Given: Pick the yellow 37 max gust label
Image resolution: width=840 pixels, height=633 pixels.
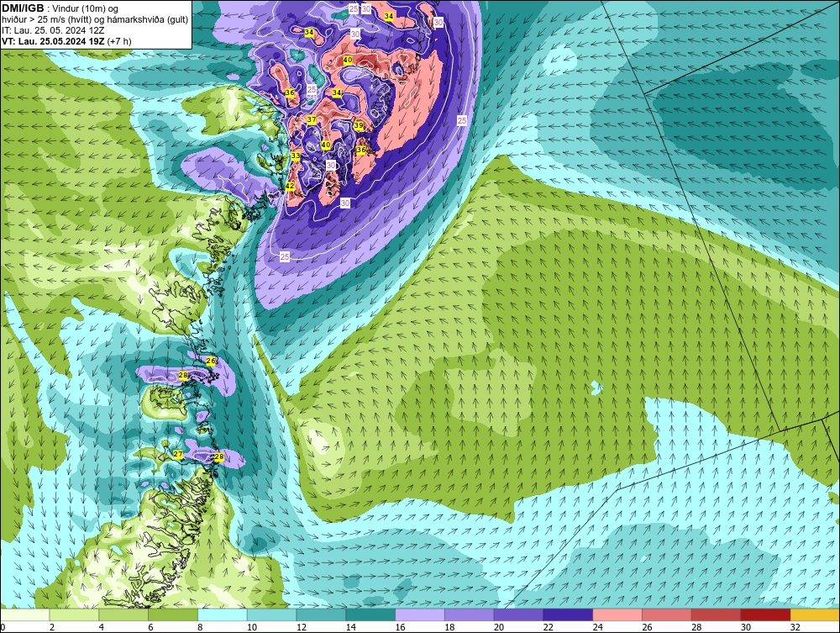Looking at the screenshot, I should click(x=312, y=119).
